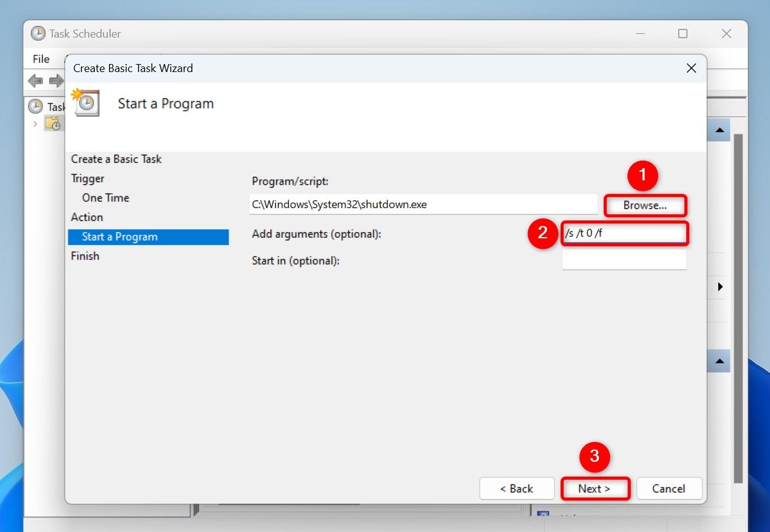
Task: Expand the Task Scheduler Library tree node
Action: tap(35, 124)
